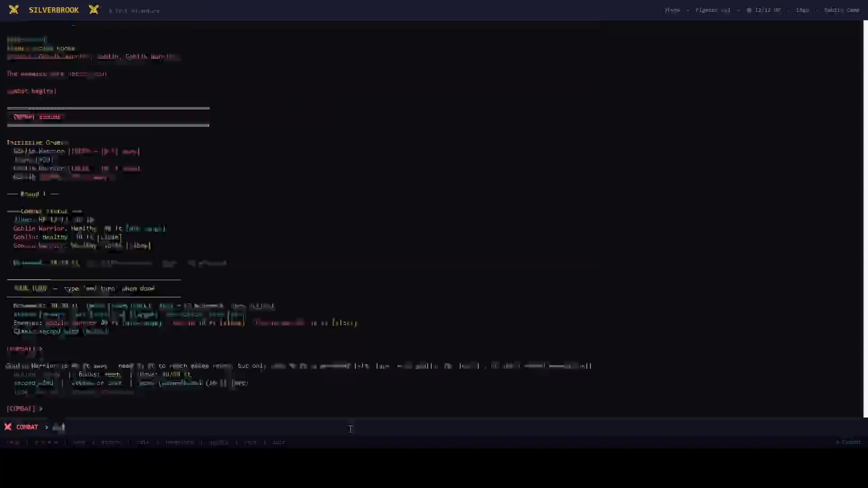Click the red combat swords icon

pos(8,427)
